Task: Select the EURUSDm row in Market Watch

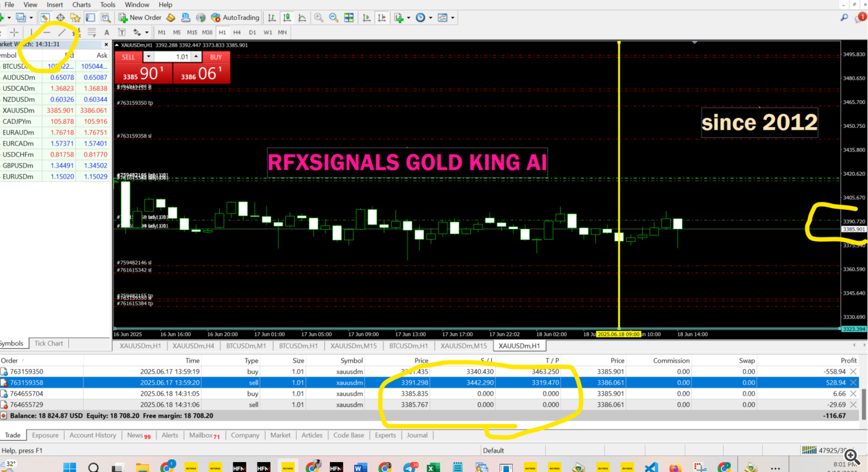Action: tap(55, 176)
